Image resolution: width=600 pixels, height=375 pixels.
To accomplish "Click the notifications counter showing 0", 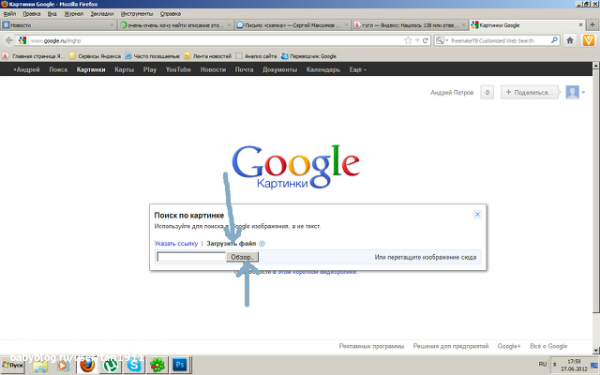I will (487, 92).
